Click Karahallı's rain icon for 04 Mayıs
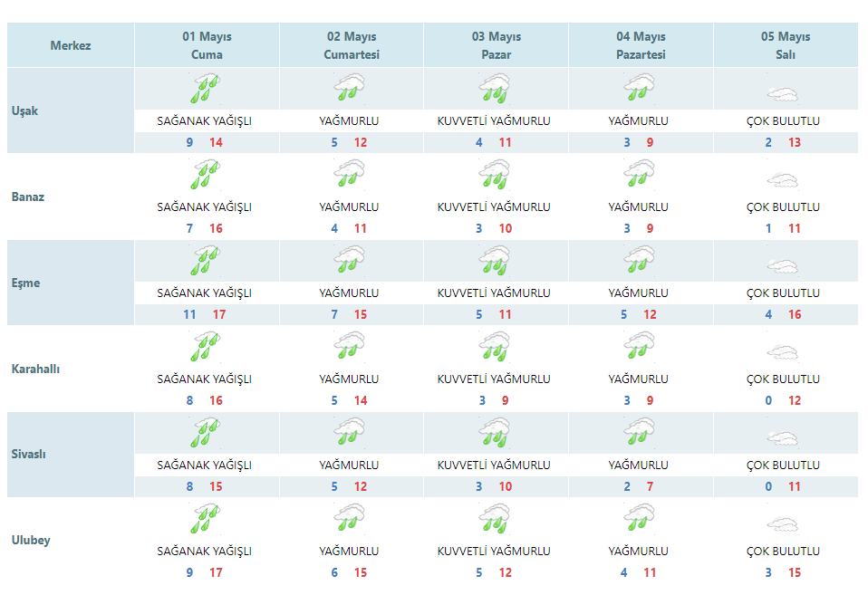This screenshot has height=595, width=868. (639, 347)
